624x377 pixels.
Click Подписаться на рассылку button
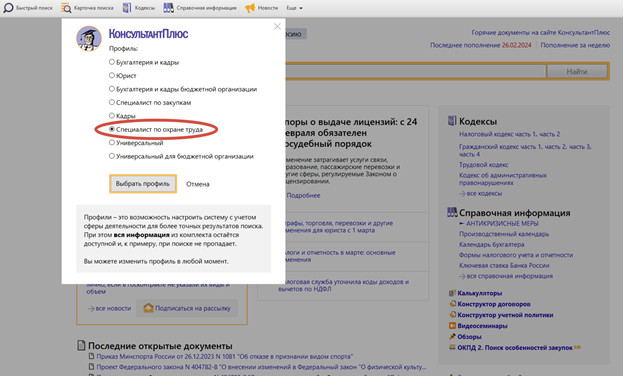[187, 308]
